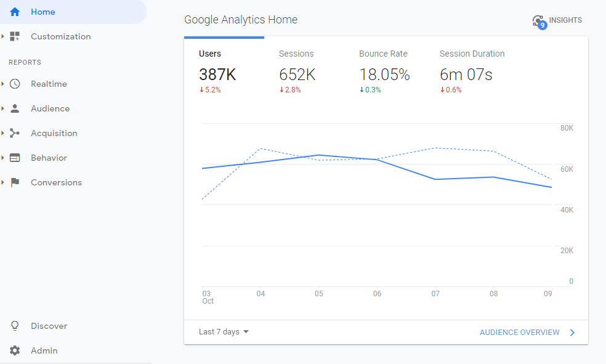Open the Last 7 days dropdown
The width and height of the screenshot is (606, 364).
(x=224, y=332)
